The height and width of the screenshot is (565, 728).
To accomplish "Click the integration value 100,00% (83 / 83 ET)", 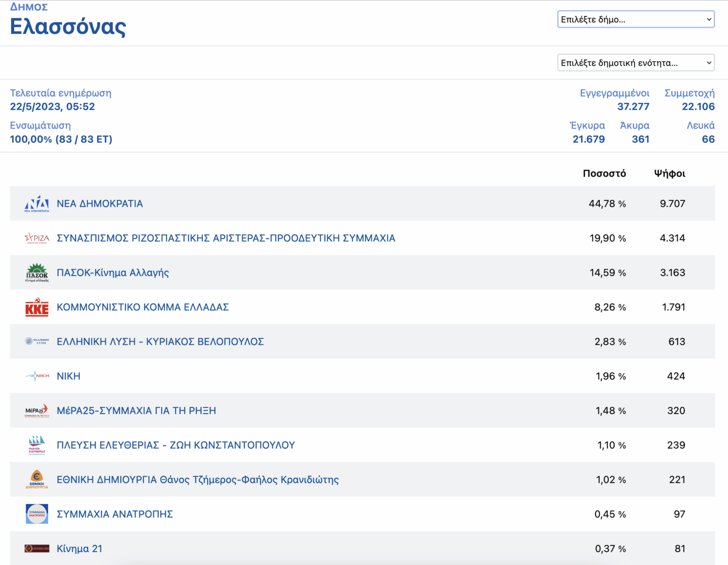I will point(61,139).
